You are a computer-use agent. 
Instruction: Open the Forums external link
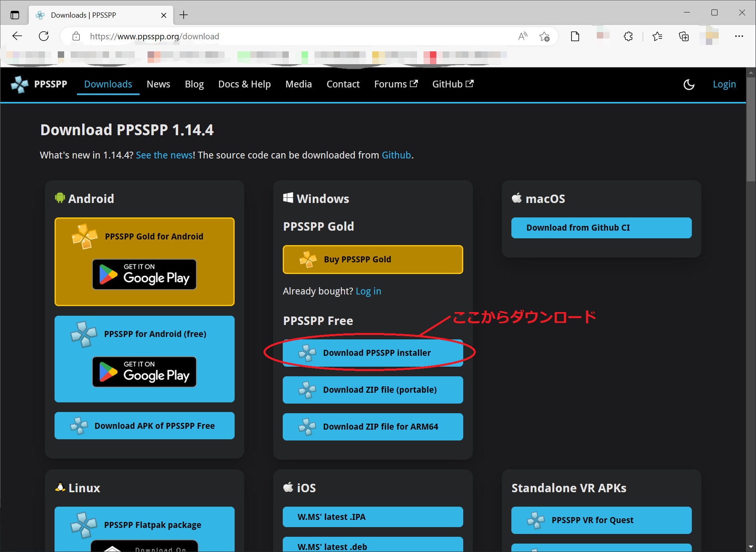[396, 84]
